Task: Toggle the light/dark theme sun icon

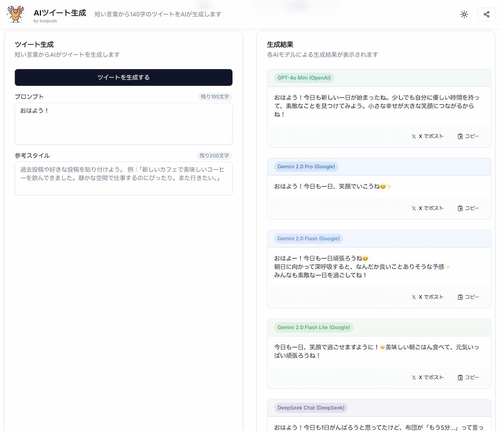Action: pos(464,14)
